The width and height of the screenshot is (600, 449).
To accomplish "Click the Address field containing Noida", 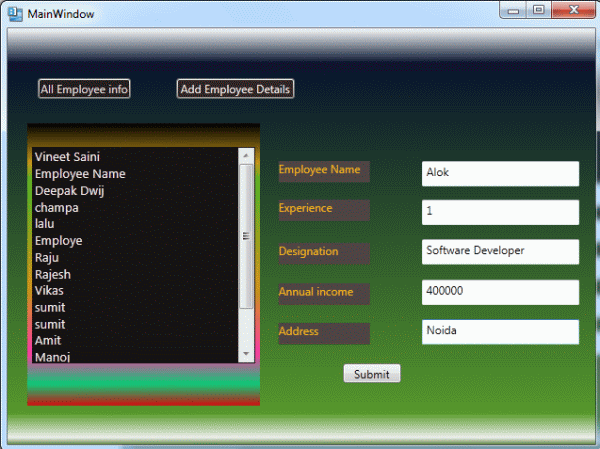I will pos(500,332).
